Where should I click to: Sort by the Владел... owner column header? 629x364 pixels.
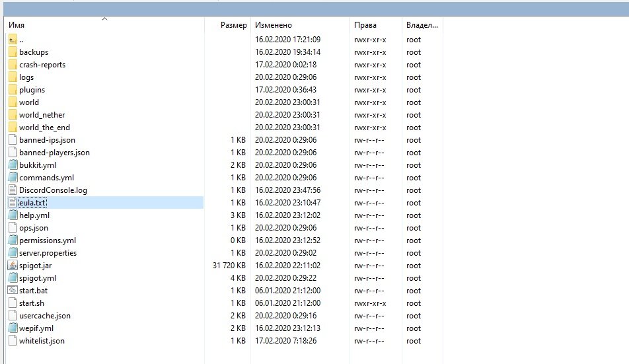tap(422, 25)
